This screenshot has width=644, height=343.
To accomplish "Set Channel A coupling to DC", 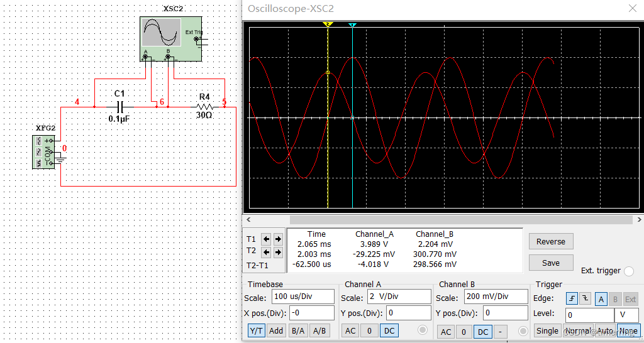I will 389,330.
